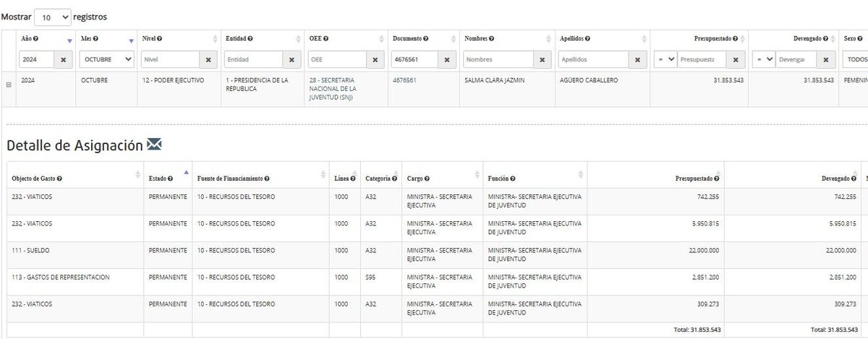Open the Devengado comparison operator dropdown

click(x=765, y=59)
